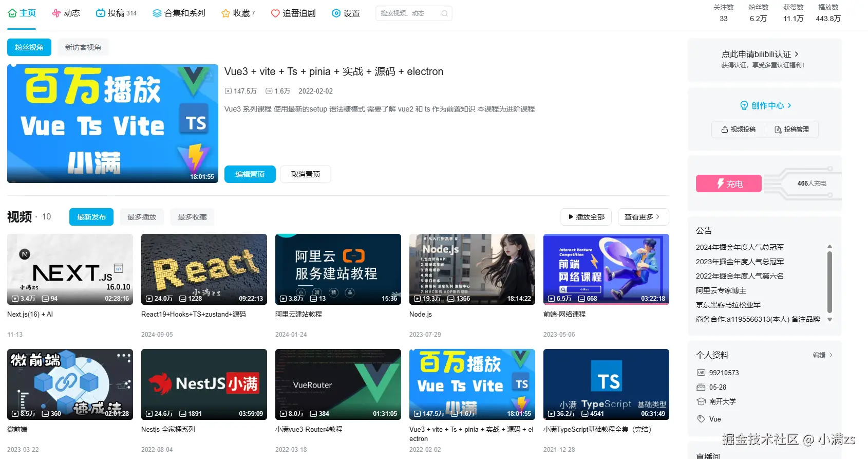Screen dimensions: 868x459
Task: Go to 合集和系列 tab
Action: 179,13
